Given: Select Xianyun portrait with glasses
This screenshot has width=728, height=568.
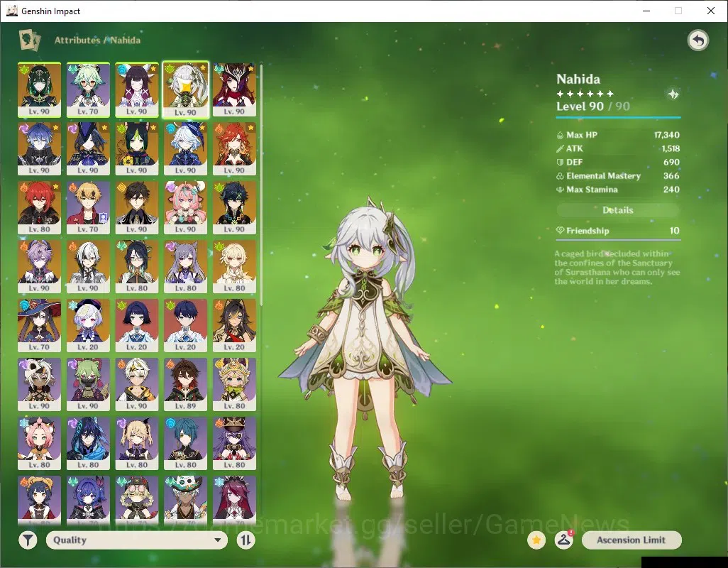Looking at the screenshot, I should click(137, 266).
